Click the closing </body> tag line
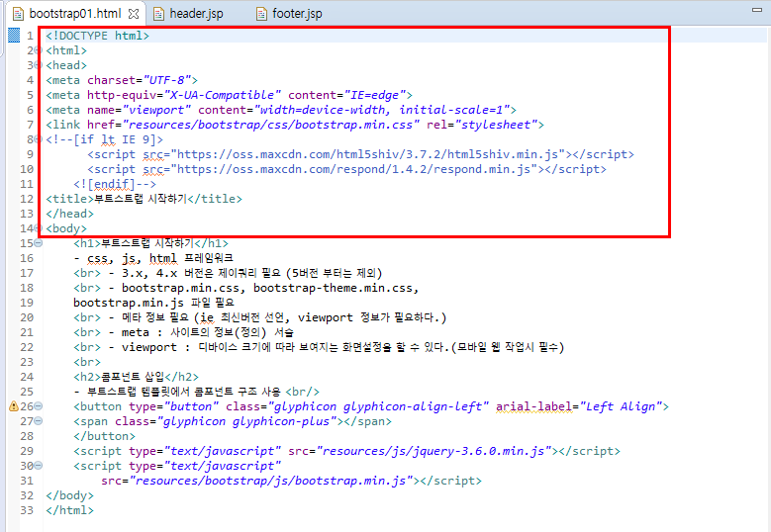This screenshot has width=771, height=532. tap(70, 495)
